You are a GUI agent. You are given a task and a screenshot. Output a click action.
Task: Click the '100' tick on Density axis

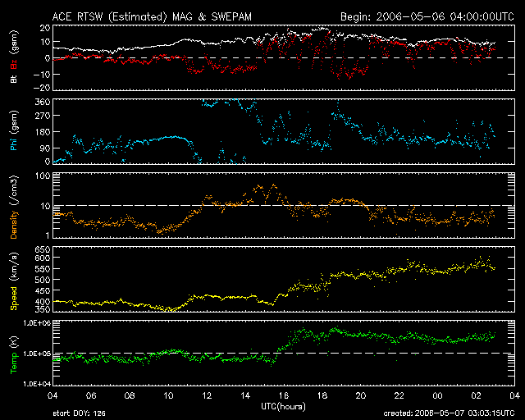tap(43, 176)
